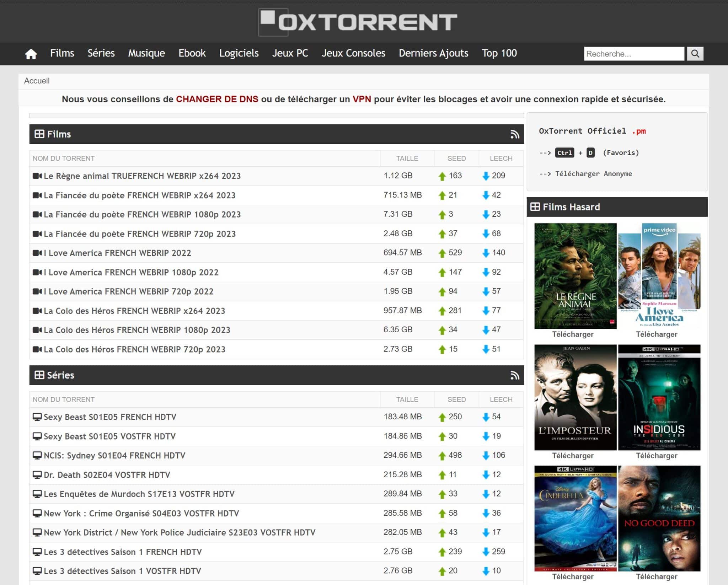
Task: Click the VPN link
Action: (362, 99)
